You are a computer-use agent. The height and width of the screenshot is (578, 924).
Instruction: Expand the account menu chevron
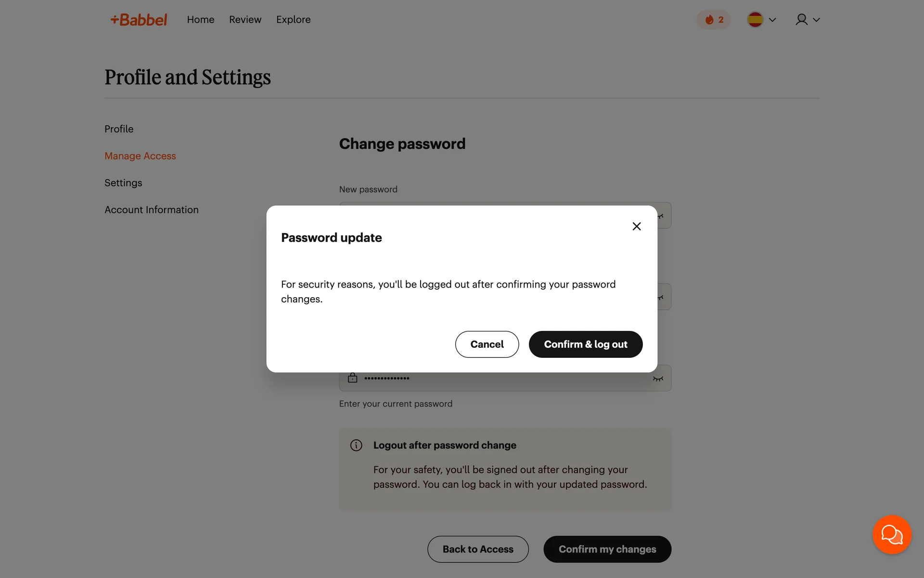click(816, 20)
